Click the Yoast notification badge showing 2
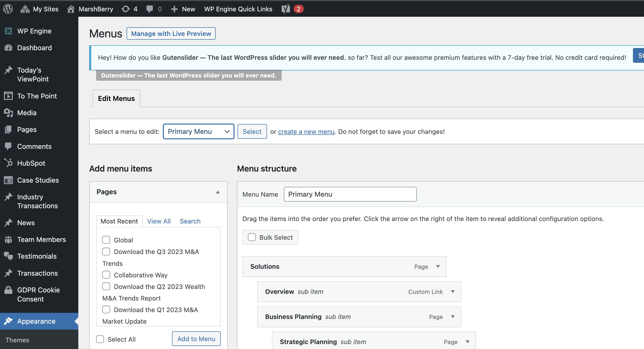This screenshot has height=349, width=644. click(298, 9)
